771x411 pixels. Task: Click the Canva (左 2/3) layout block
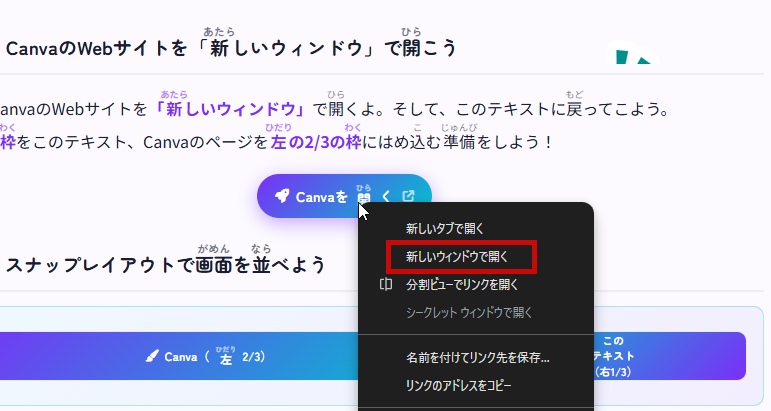coord(179,356)
